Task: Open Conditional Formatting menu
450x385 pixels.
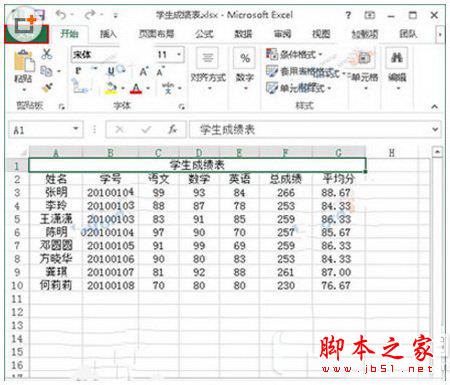Action: pos(294,54)
